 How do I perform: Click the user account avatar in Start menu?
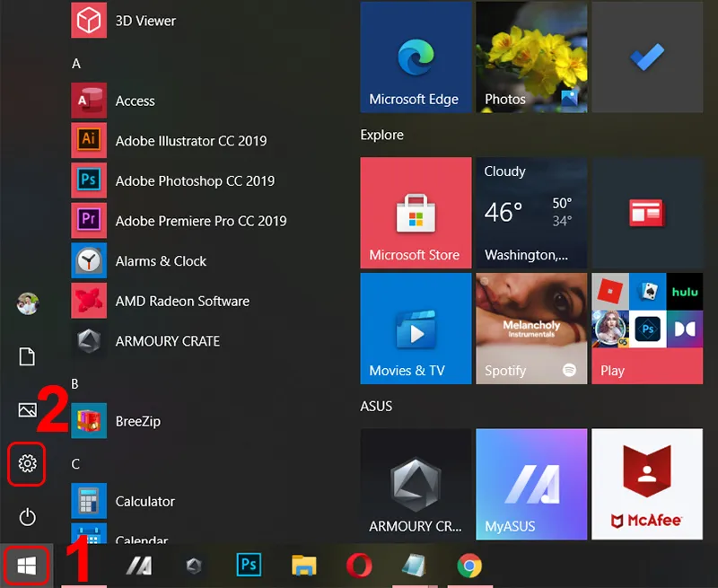(x=27, y=303)
